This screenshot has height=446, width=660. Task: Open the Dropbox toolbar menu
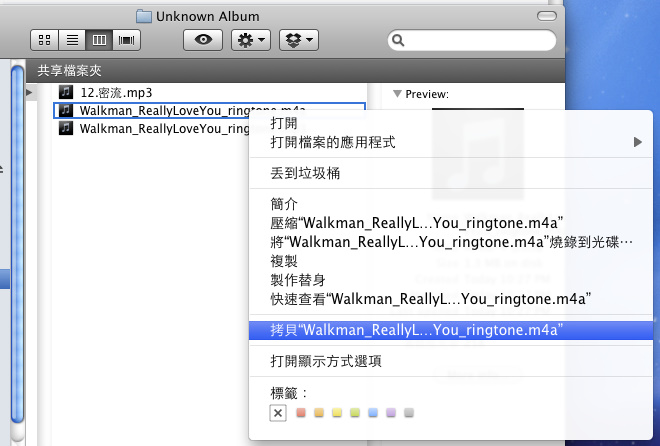click(x=299, y=40)
